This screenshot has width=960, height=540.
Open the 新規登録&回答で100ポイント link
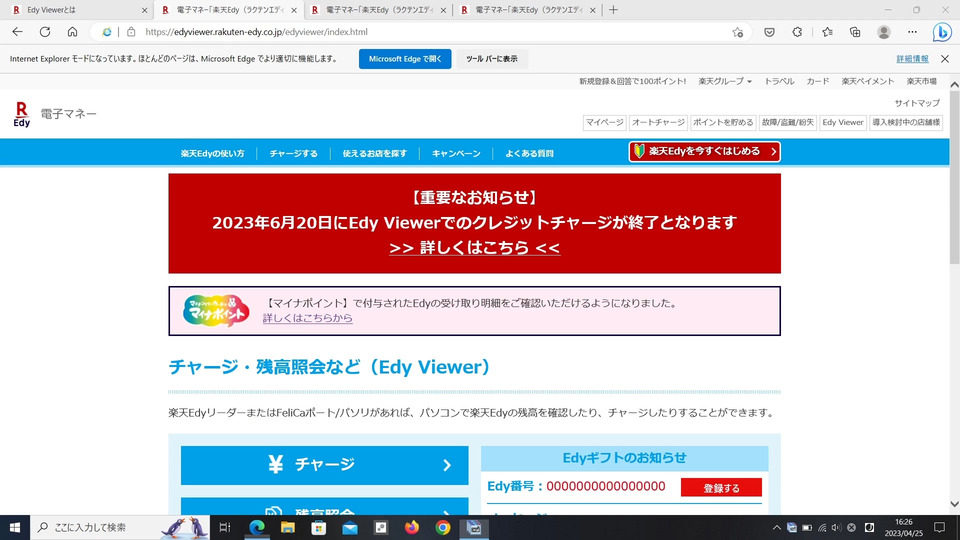(x=632, y=81)
